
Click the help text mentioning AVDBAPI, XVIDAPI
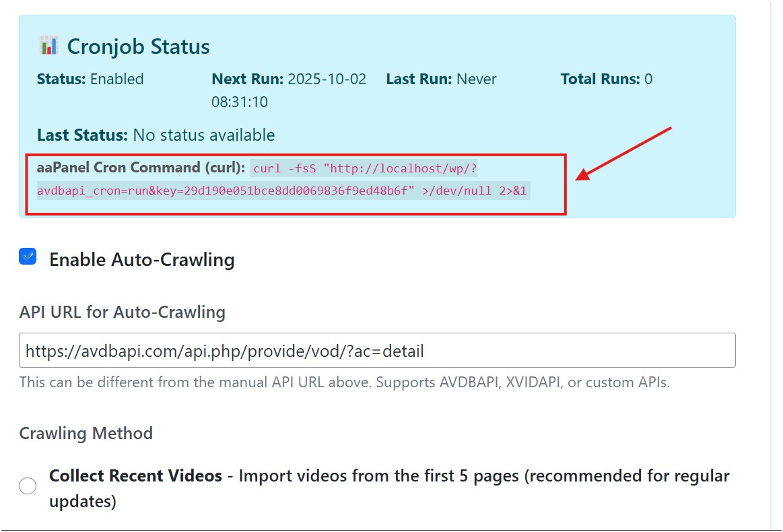tap(344, 383)
